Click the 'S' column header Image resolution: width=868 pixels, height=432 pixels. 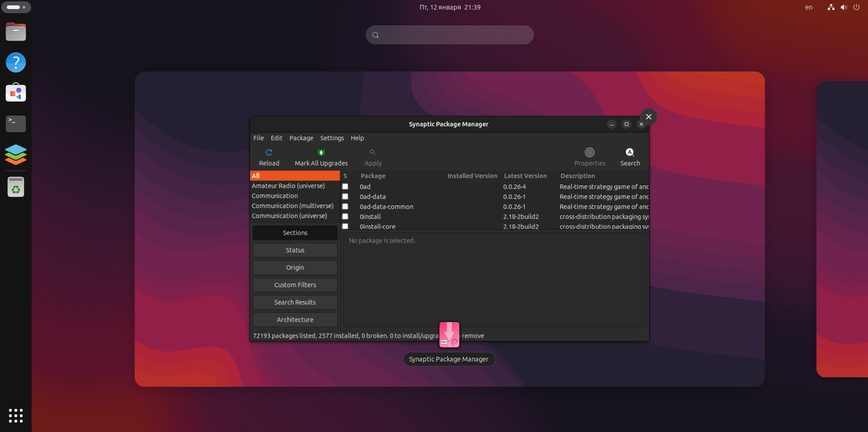coord(345,176)
